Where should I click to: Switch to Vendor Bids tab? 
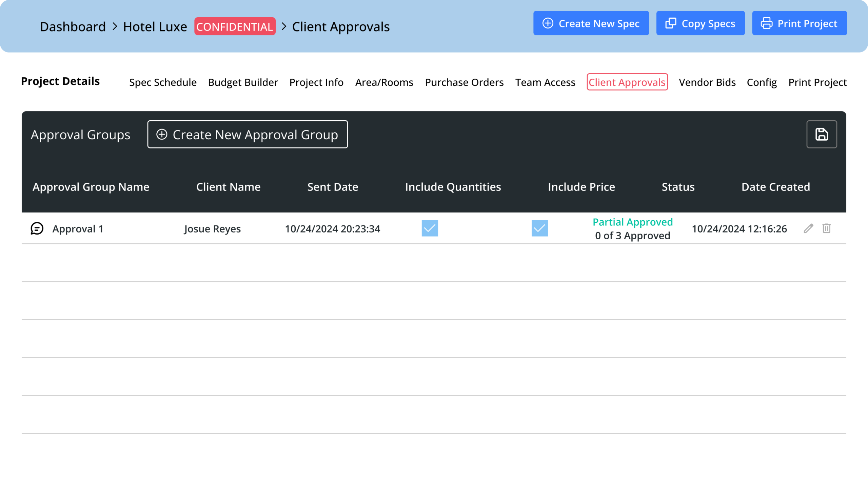[707, 82]
